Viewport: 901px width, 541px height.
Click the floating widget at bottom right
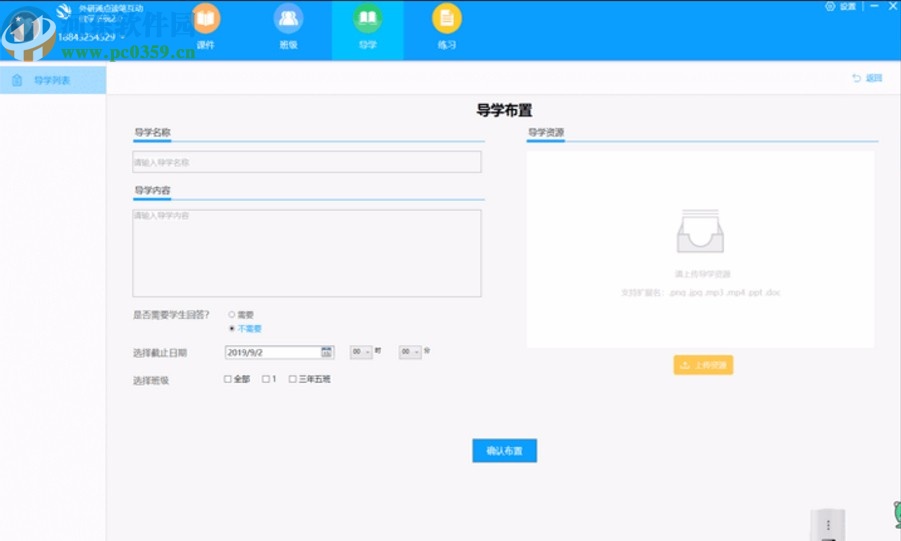(x=827, y=524)
